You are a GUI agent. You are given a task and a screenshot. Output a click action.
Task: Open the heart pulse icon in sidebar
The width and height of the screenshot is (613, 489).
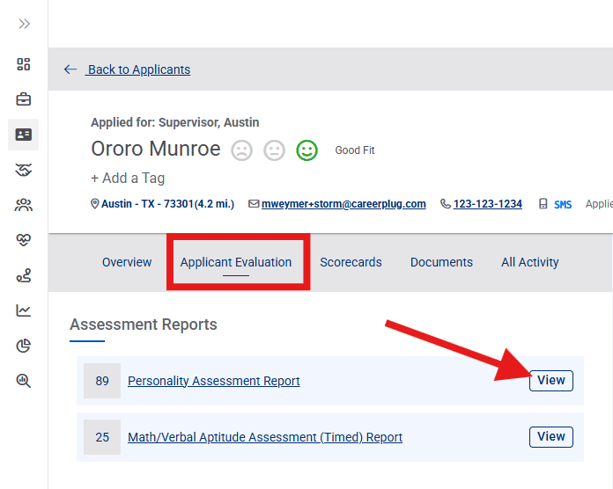[23, 240]
